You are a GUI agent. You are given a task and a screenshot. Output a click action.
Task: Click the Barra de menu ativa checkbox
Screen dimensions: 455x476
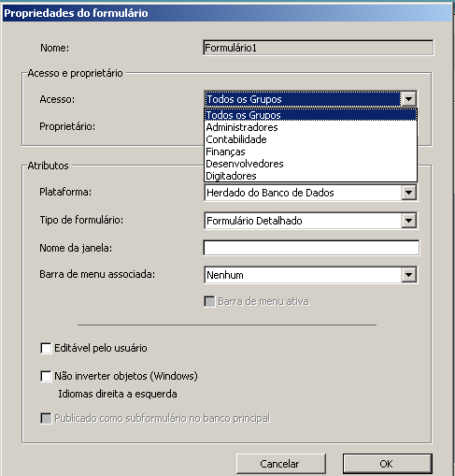(x=209, y=302)
